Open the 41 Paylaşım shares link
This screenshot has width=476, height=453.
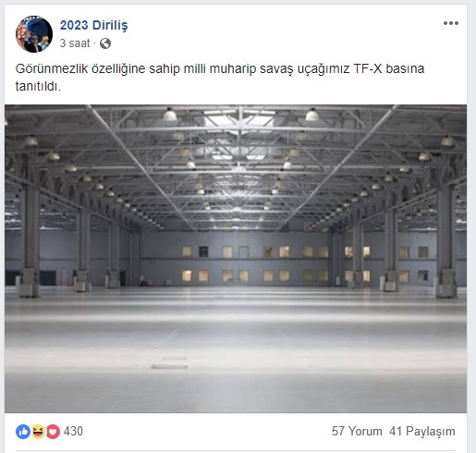point(422,431)
